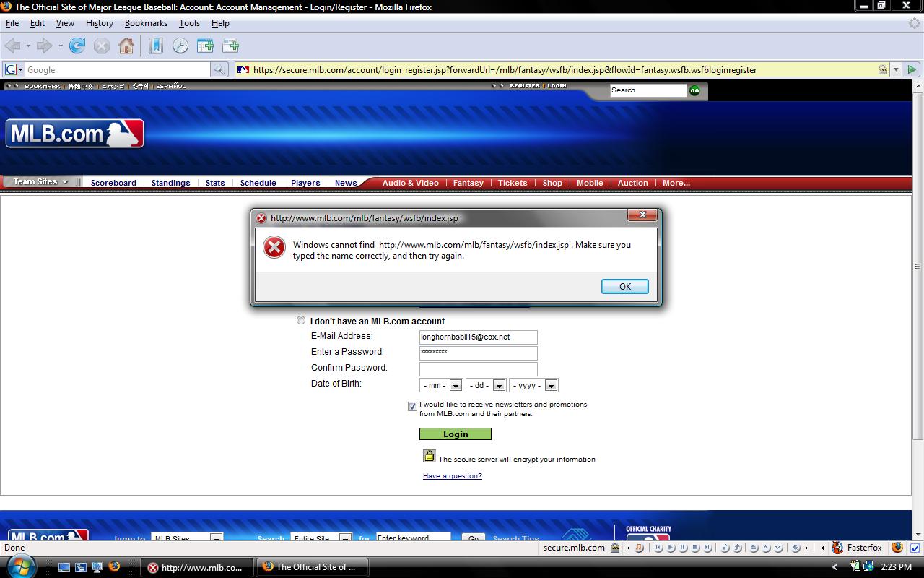Click the FoxyTunes stop button
Image resolution: width=924 pixels, height=578 pixels.
tap(696, 548)
